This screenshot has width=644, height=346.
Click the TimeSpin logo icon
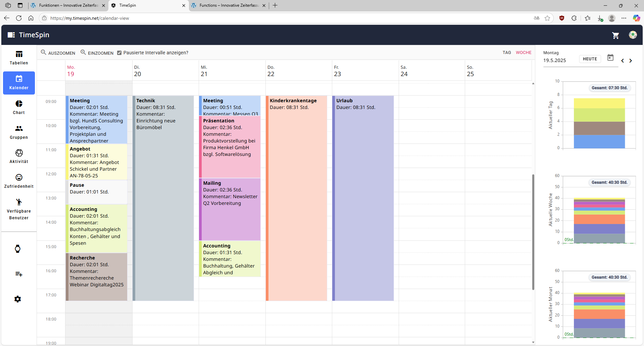pos(11,35)
